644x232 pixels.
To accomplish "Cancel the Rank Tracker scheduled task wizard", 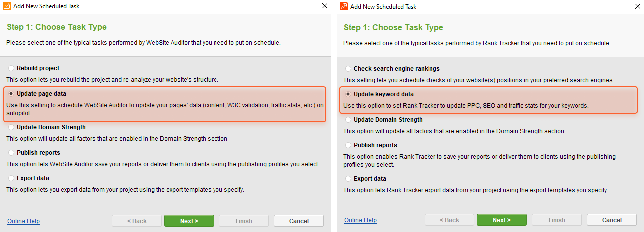I will click(612, 220).
